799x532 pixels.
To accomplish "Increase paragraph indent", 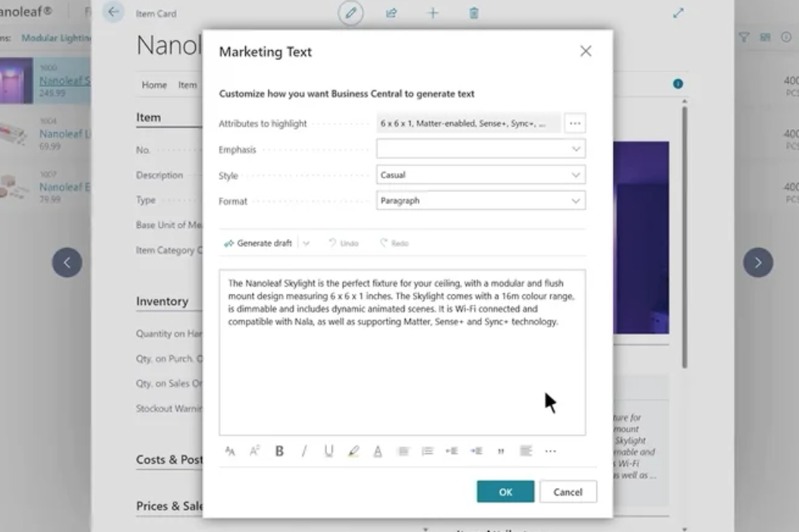I will 477,451.
